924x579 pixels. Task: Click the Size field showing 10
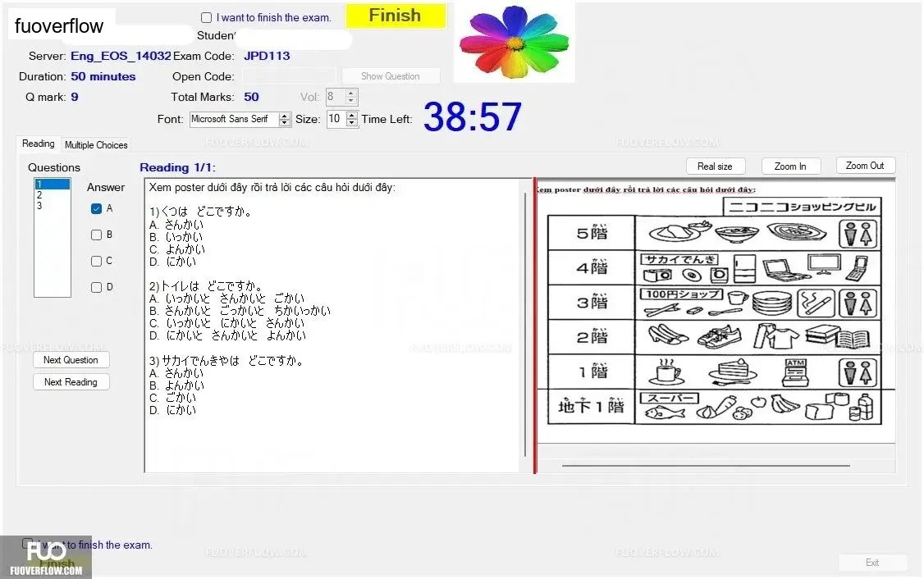336,119
